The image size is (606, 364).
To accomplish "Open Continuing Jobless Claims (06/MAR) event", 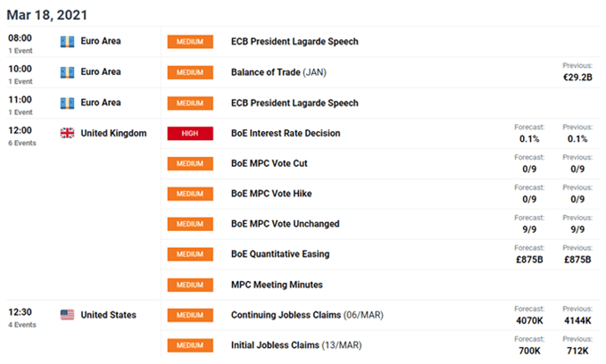I will click(307, 315).
